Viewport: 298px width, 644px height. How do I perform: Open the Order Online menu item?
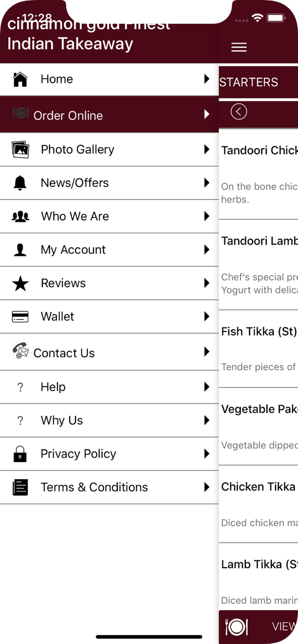point(68,115)
